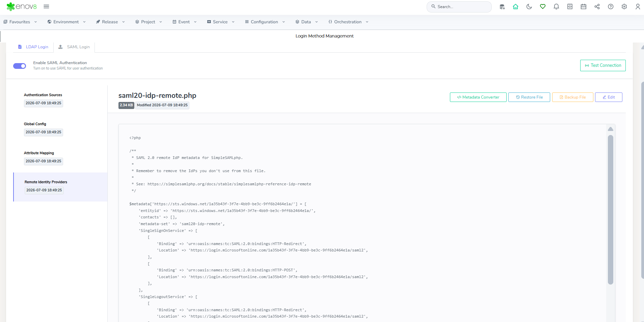The width and height of the screenshot is (644, 322).
Task: Toggle dark mode moon icon
Action: click(529, 7)
